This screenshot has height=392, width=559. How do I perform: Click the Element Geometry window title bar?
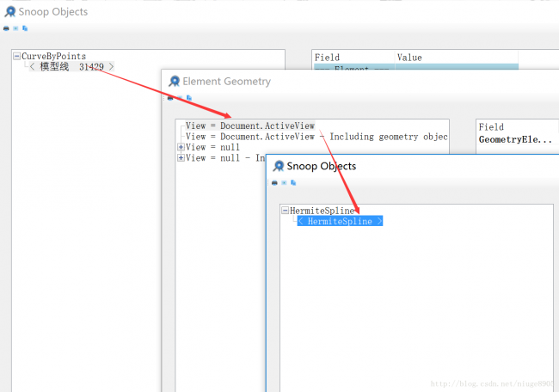344,81
